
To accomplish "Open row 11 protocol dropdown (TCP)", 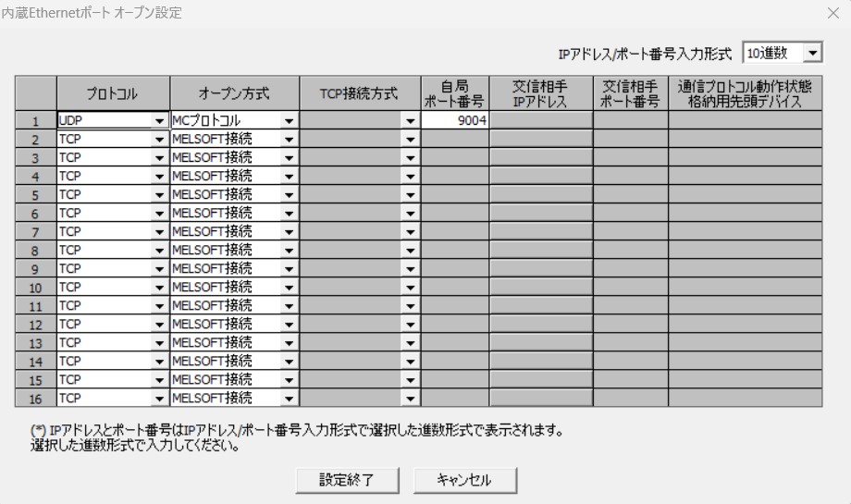I will pyautogui.click(x=113, y=305).
